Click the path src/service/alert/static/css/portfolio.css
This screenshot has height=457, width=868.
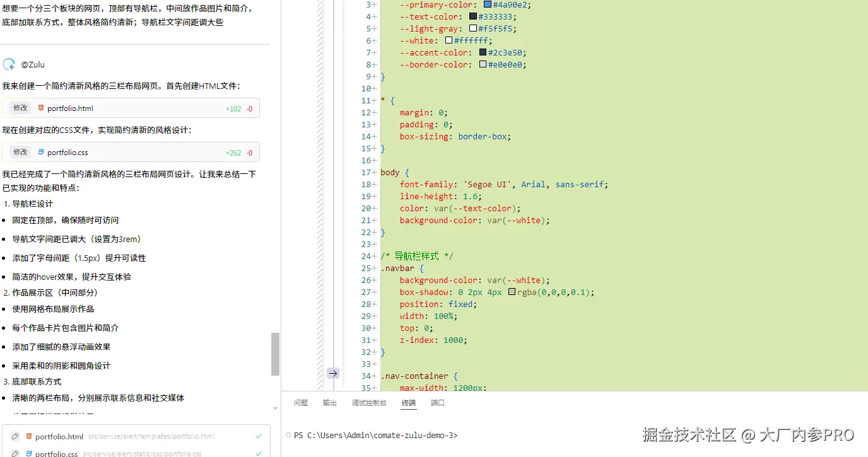[142, 454]
